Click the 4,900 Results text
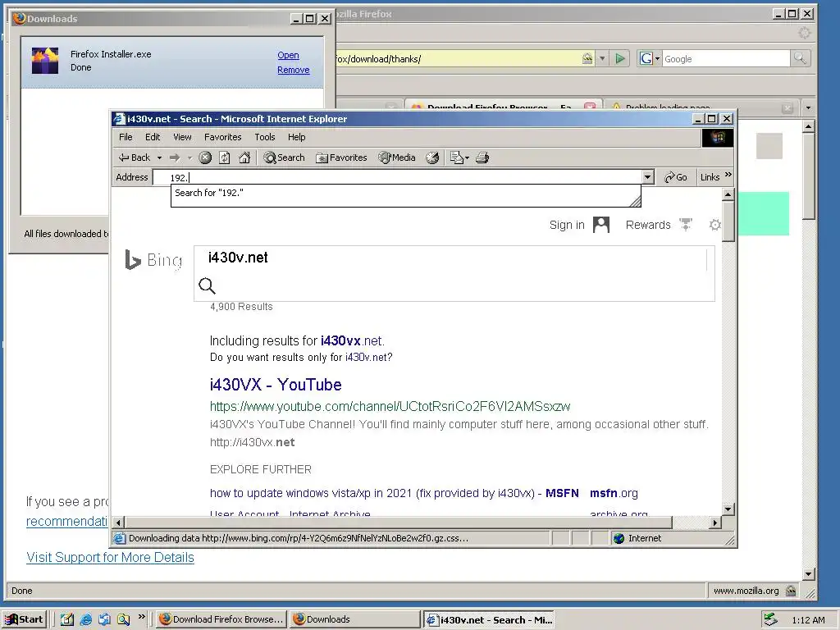Image resolution: width=840 pixels, height=630 pixels. click(x=241, y=307)
